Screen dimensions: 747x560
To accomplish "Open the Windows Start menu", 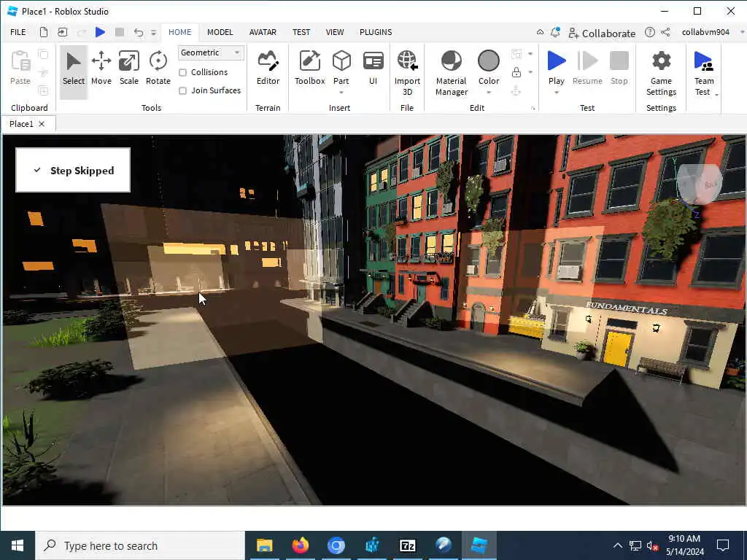I will pos(18,545).
